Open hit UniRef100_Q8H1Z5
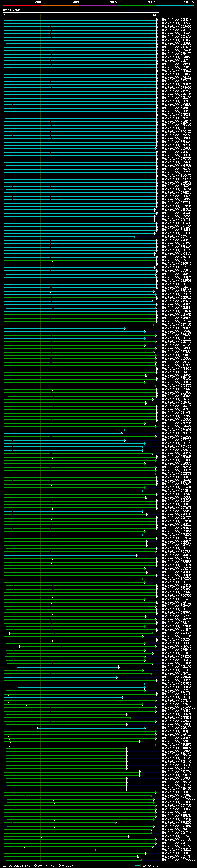Screen dimensions: 197x868 pos(177,54)
